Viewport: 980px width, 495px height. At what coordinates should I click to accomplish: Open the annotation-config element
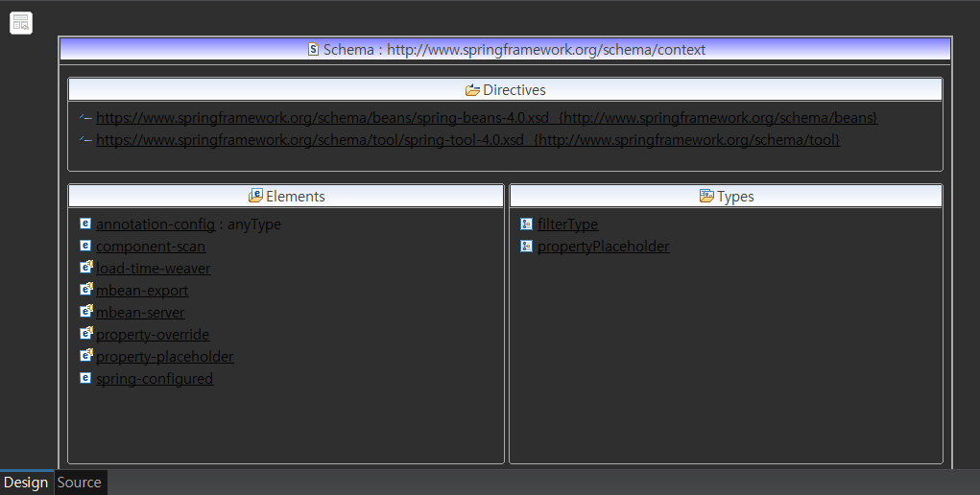point(155,224)
